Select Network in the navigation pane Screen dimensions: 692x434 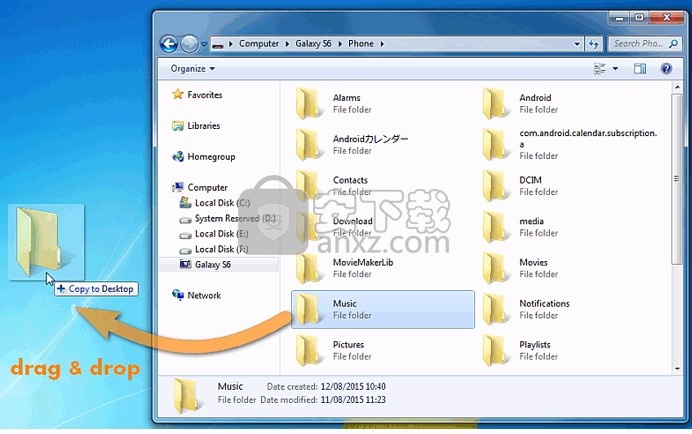[x=204, y=295]
